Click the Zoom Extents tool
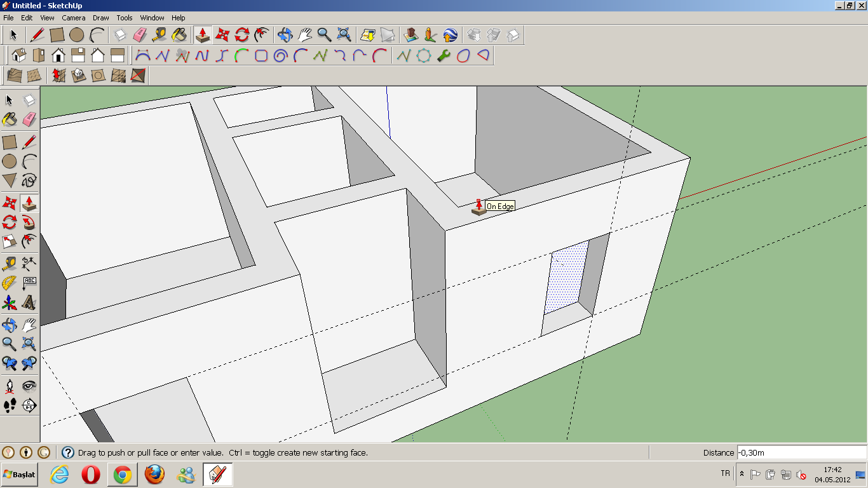This screenshot has height=488, width=868. (x=344, y=35)
